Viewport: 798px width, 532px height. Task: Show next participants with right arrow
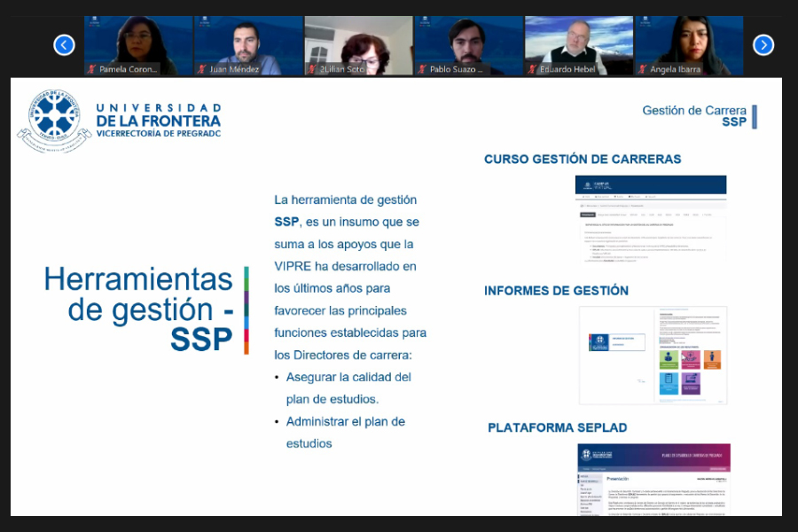pyautogui.click(x=763, y=45)
